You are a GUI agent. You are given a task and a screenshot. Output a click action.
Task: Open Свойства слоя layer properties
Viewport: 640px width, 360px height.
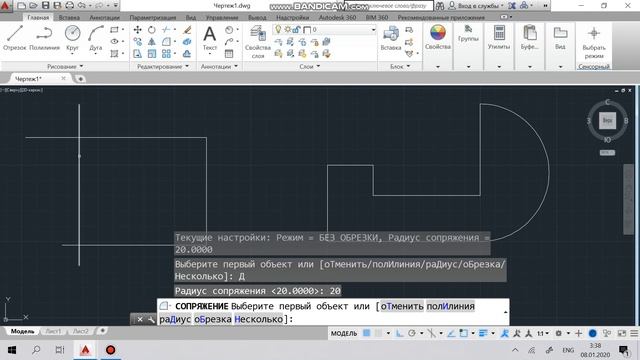tap(258, 42)
